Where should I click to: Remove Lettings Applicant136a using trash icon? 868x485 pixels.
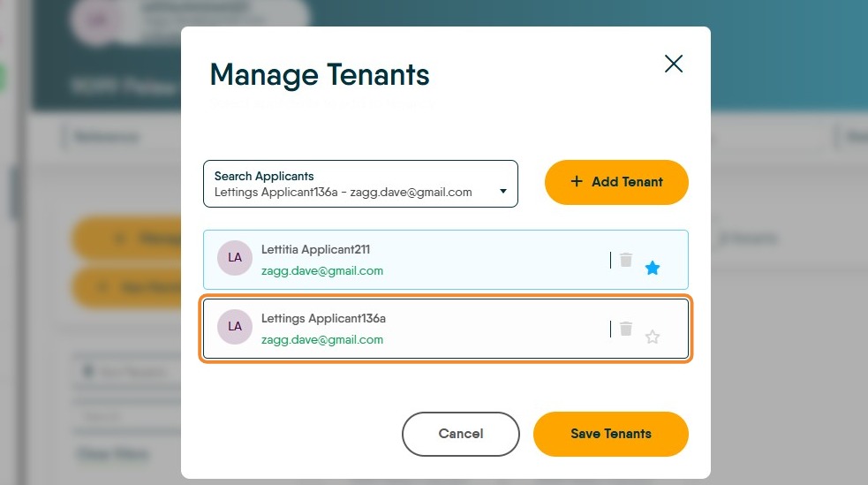point(626,329)
